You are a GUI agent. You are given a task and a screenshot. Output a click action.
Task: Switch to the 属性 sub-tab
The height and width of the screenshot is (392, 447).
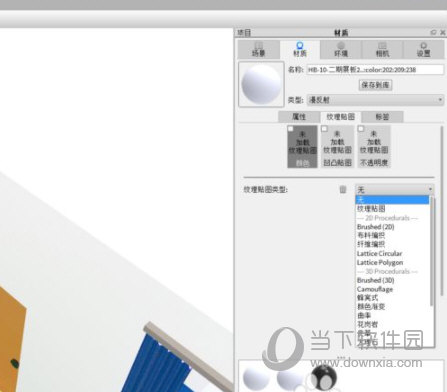point(299,117)
